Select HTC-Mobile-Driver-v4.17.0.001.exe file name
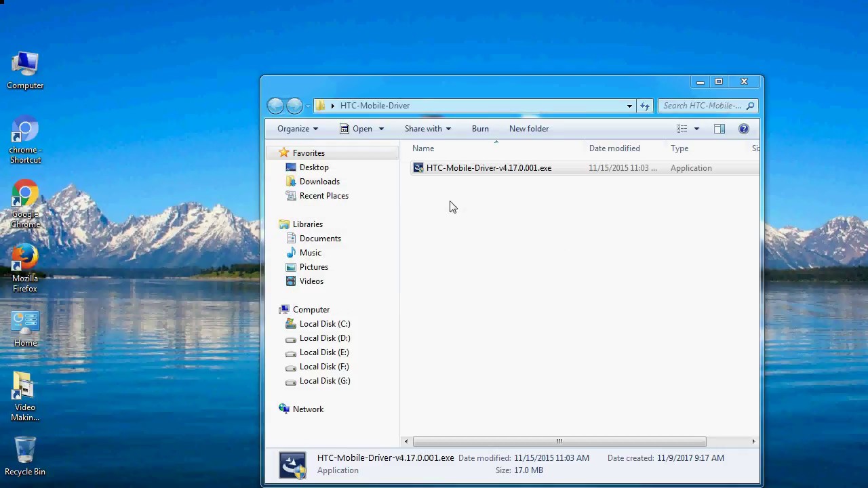The image size is (868, 488). [x=489, y=168]
